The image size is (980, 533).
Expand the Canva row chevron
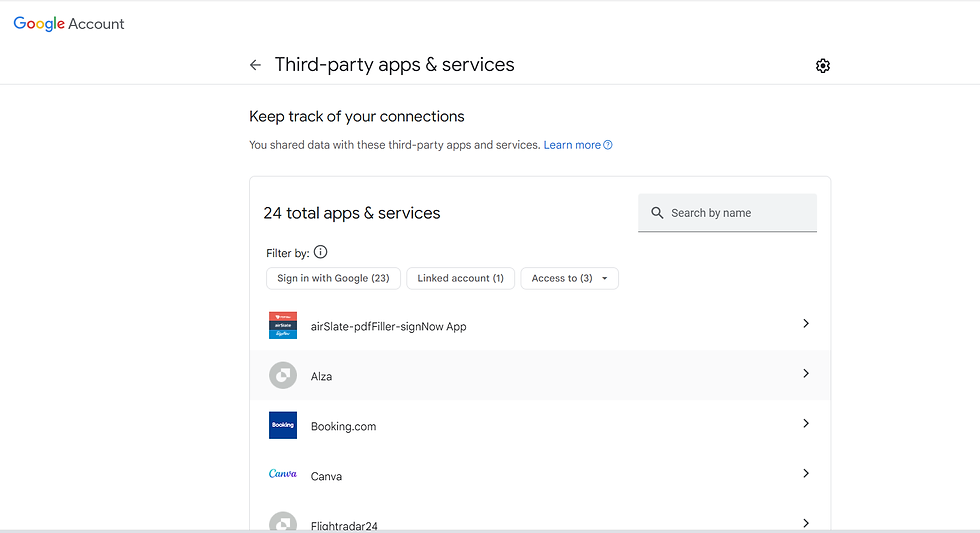[806, 474]
